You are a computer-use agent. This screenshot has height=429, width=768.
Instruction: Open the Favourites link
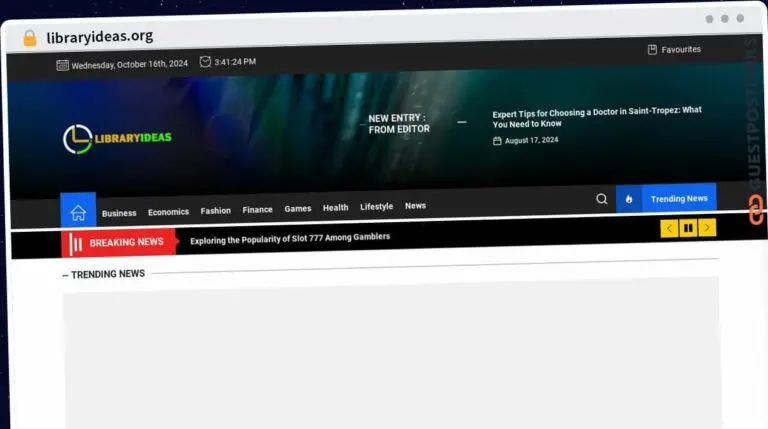tap(681, 49)
